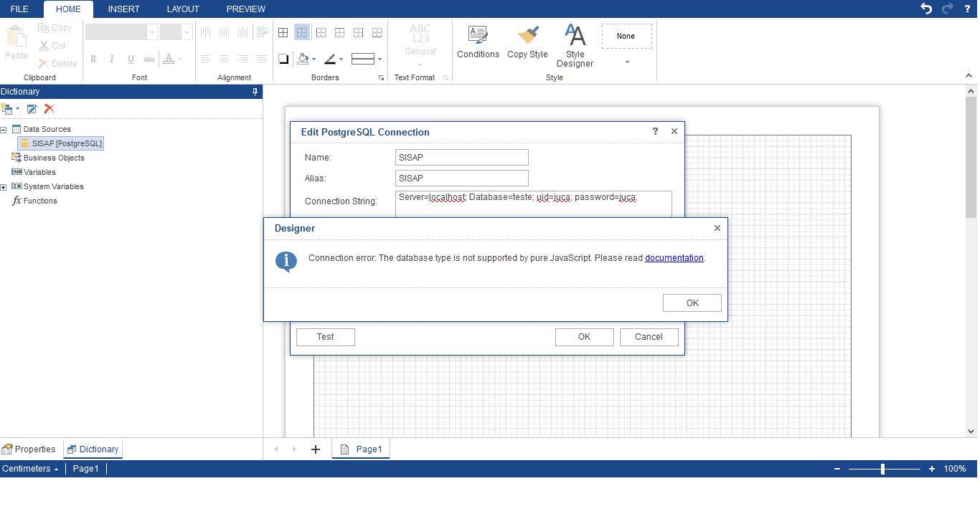
Task: Switch to the LAYOUT ribbon tab
Action: pos(183,9)
